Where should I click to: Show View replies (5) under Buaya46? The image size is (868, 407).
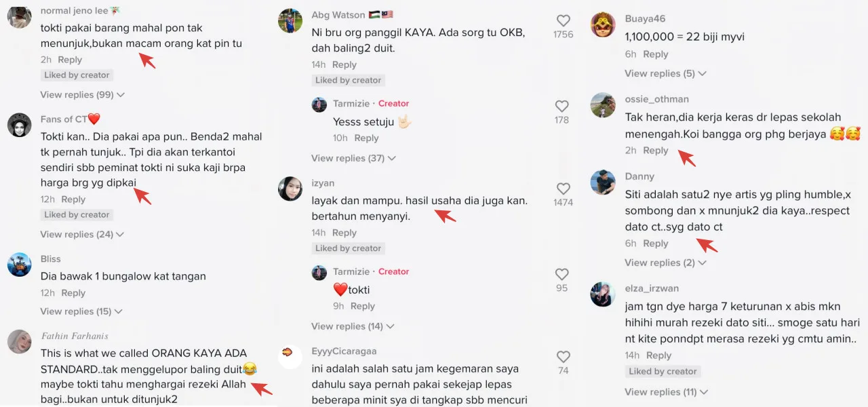click(x=665, y=73)
